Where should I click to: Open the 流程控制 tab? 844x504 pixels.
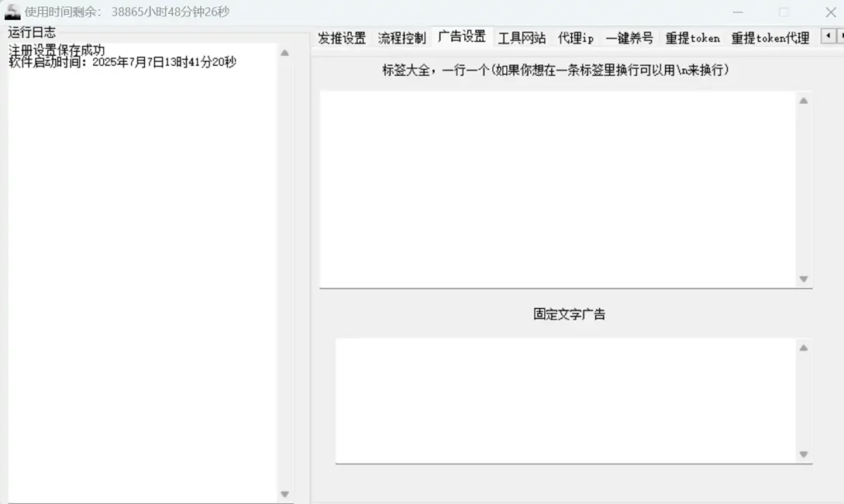coord(401,38)
